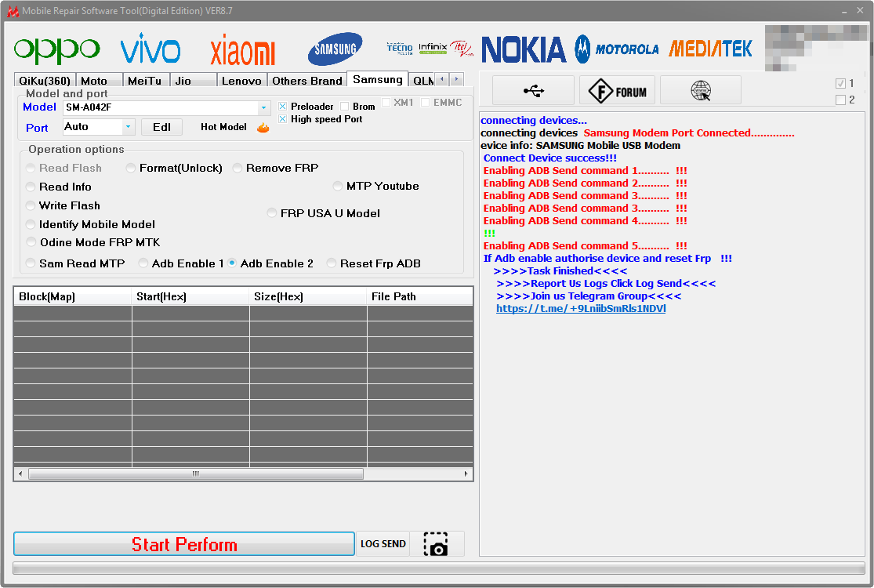874x588 pixels.
Task: Click table scrollbar right arrow
Action: (x=466, y=474)
